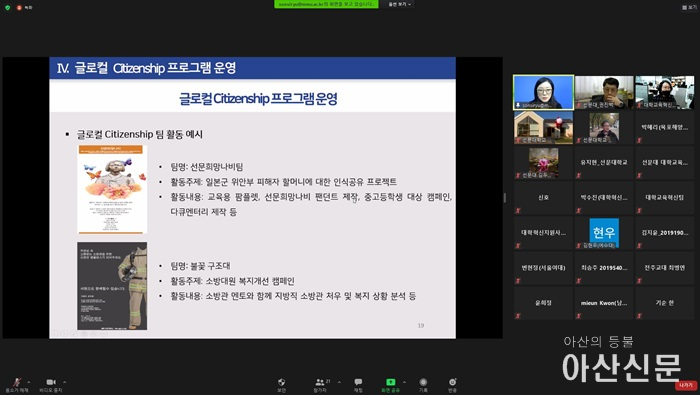Select the 현우 blue avatar tile
Screen dimensions: 700x395
(x=604, y=233)
